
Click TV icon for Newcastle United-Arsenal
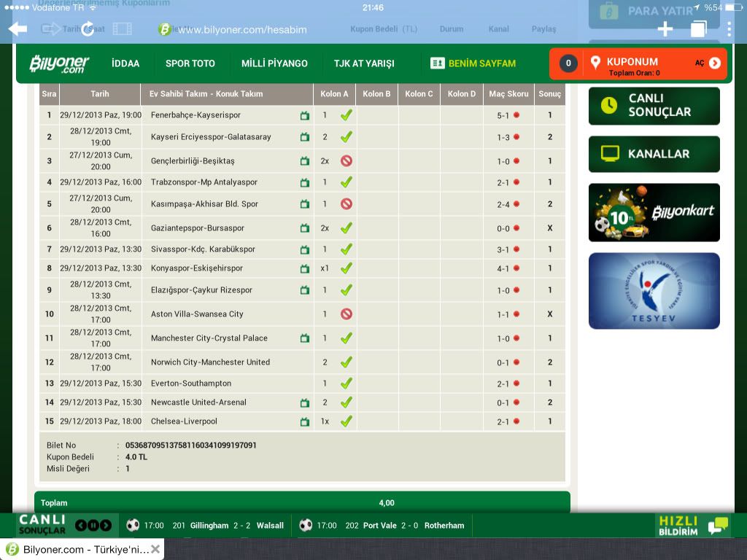[305, 402]
